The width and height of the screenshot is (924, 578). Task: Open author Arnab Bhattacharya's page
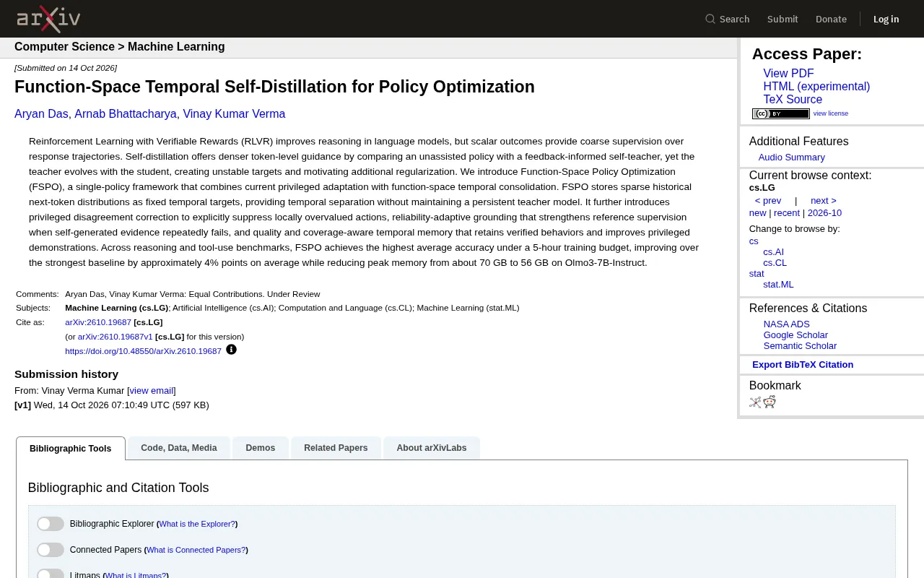coord(126,114)
